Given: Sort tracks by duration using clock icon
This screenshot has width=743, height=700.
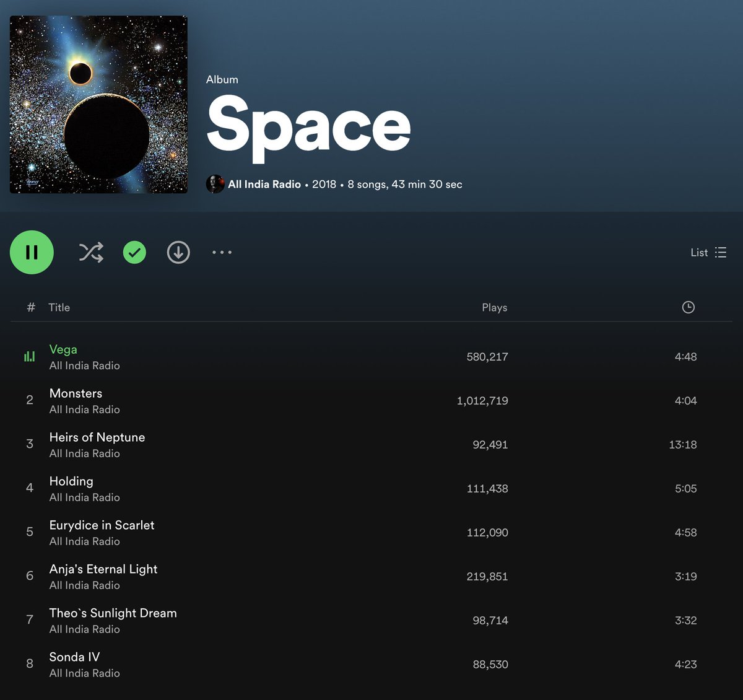Looking at the screenshot, I should coord(689,307).
